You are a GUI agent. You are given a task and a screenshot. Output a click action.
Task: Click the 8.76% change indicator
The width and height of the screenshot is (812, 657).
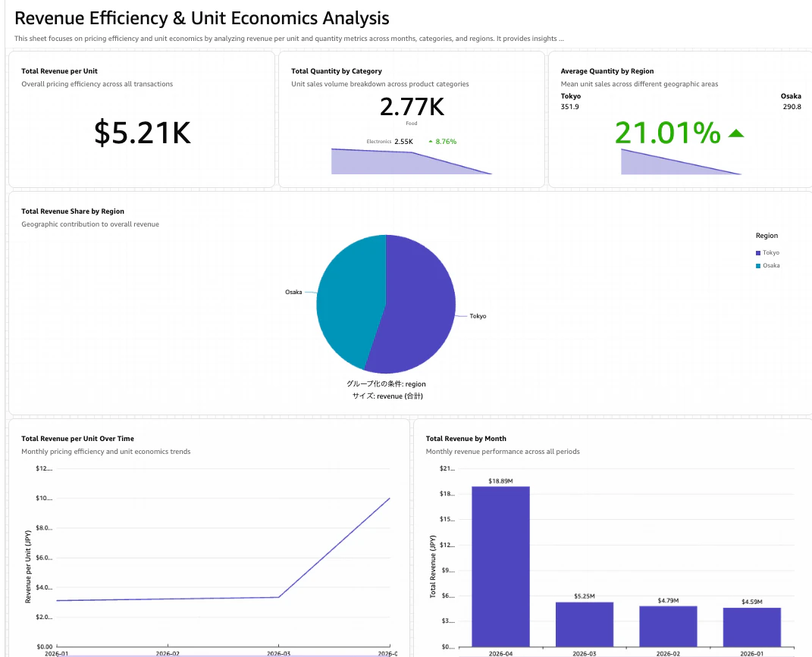click(x=446, y=142)
